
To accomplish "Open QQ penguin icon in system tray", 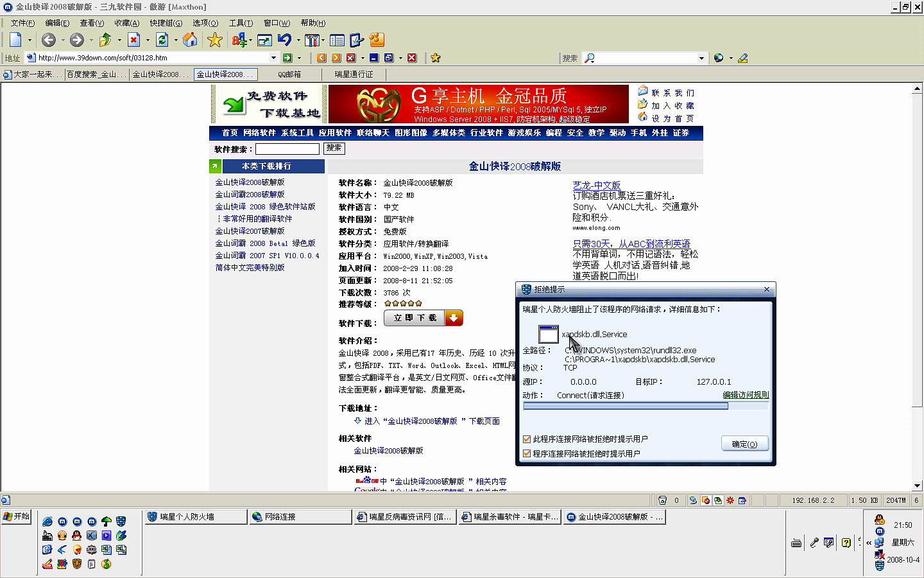I will coord(880,520).
